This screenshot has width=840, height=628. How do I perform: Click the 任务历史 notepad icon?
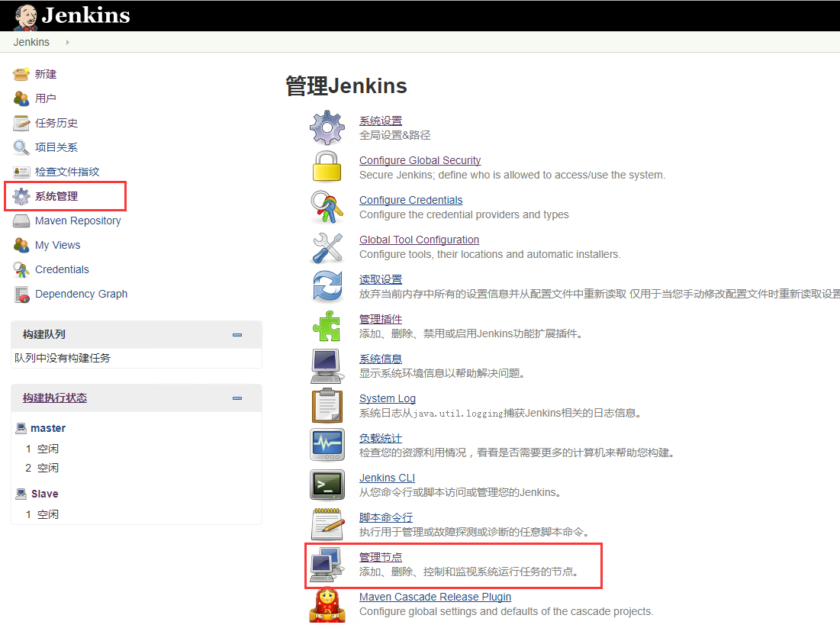coord(21,124)
